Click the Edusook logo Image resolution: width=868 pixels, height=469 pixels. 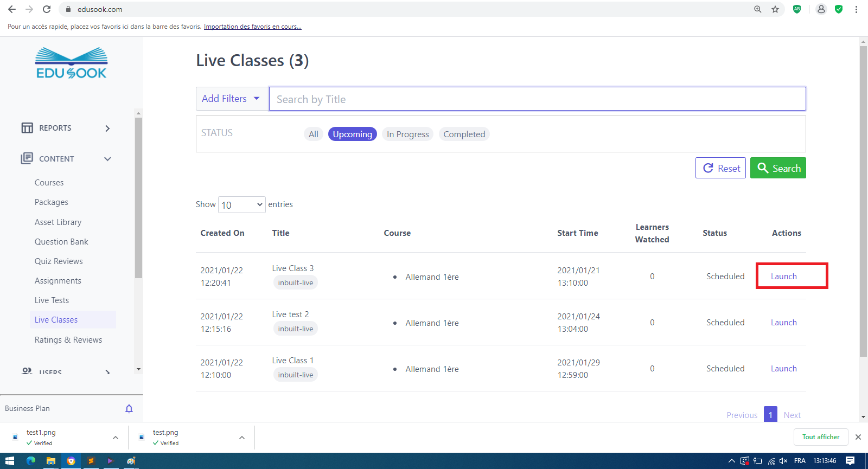[71, 63]
